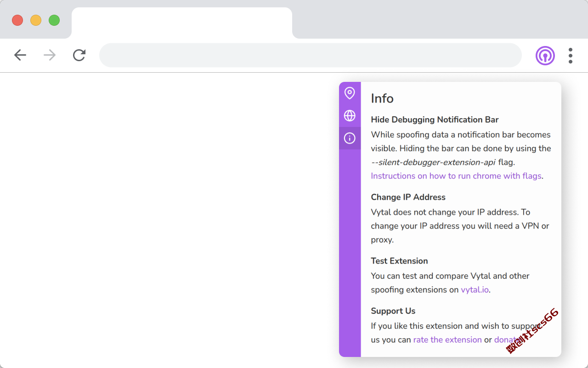The height and width of the screenshot is (368, 588).
Task: Click the Info heading
Action: [382, 98]
